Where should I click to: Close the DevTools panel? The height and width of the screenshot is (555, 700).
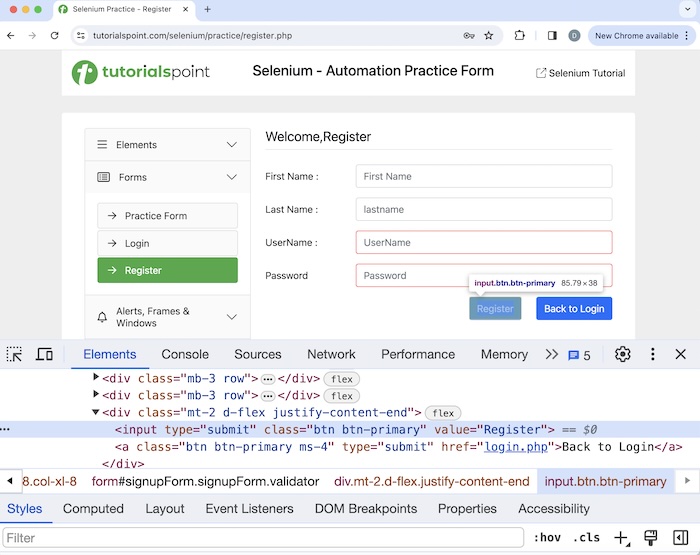[681, 354]
